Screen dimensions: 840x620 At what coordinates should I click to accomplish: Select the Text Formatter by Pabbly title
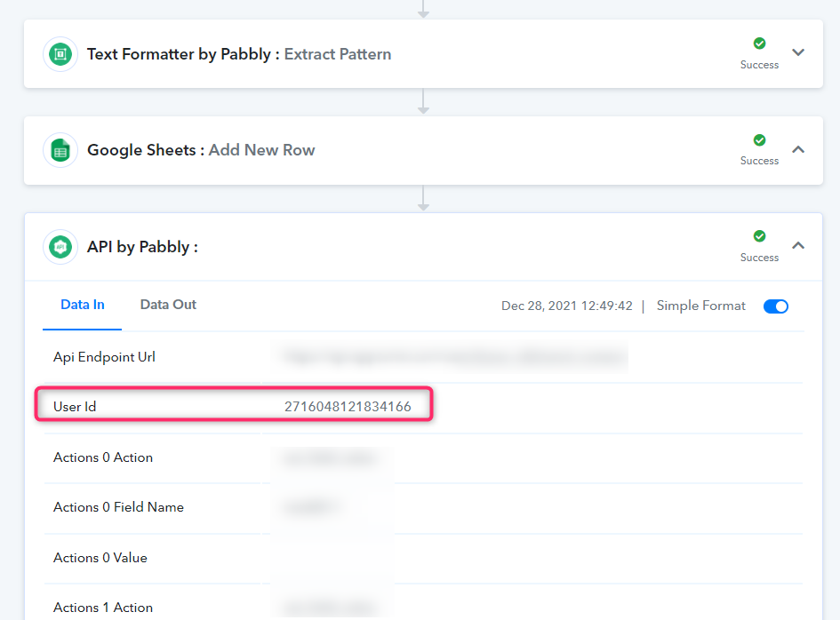(184, 54)
